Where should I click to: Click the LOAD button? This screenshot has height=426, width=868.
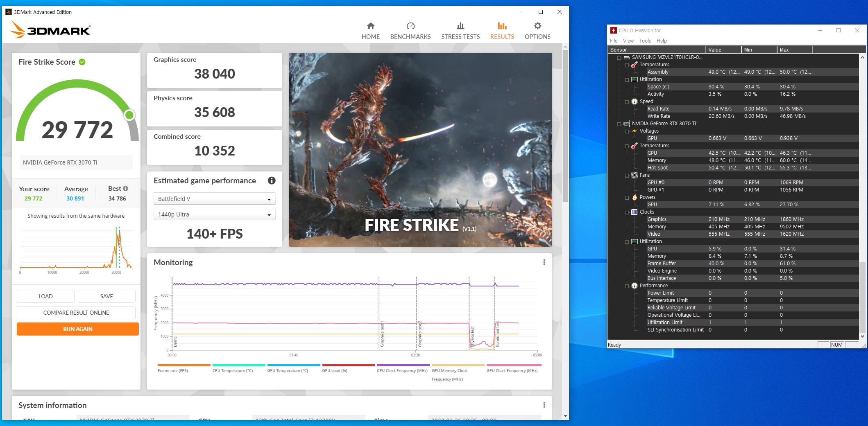[x=45, y=296]
